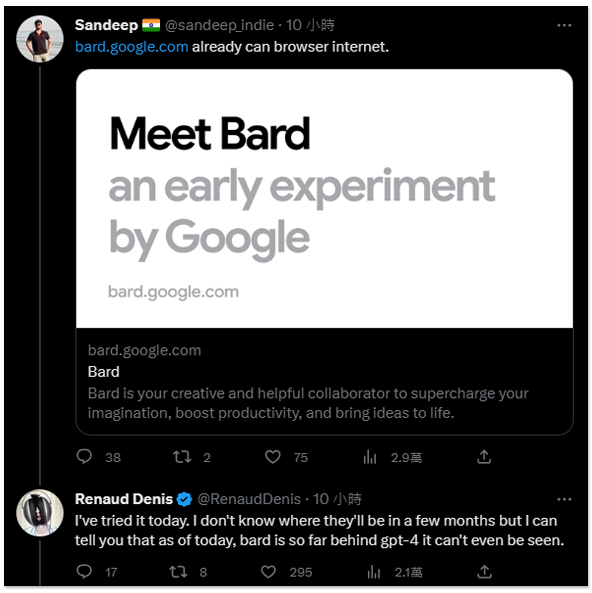Reply to Renaud Denis's tweet
Viewport: 592px width, 593px height.
(x=84, y=571)
